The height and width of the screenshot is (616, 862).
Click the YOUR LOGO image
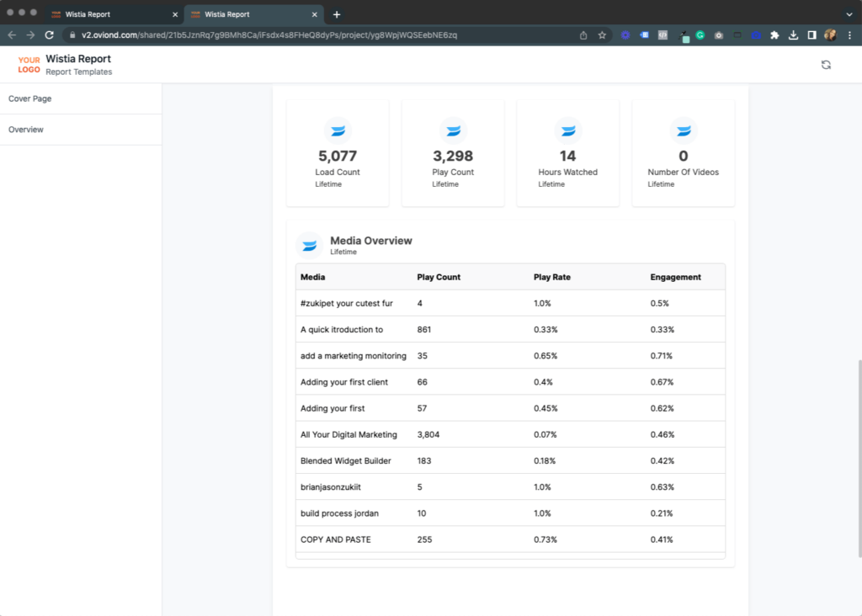pyautogui.click(x=29, y=65)
